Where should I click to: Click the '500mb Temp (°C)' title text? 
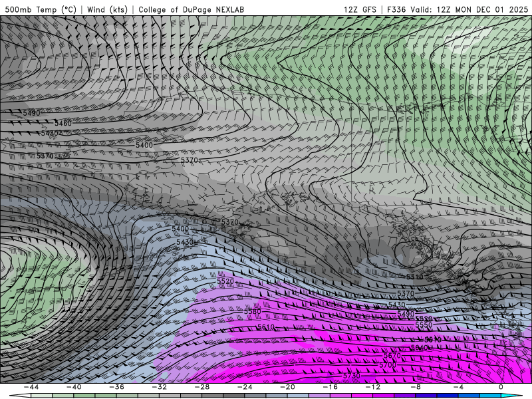pyautogui.click(x=41, y=9)
